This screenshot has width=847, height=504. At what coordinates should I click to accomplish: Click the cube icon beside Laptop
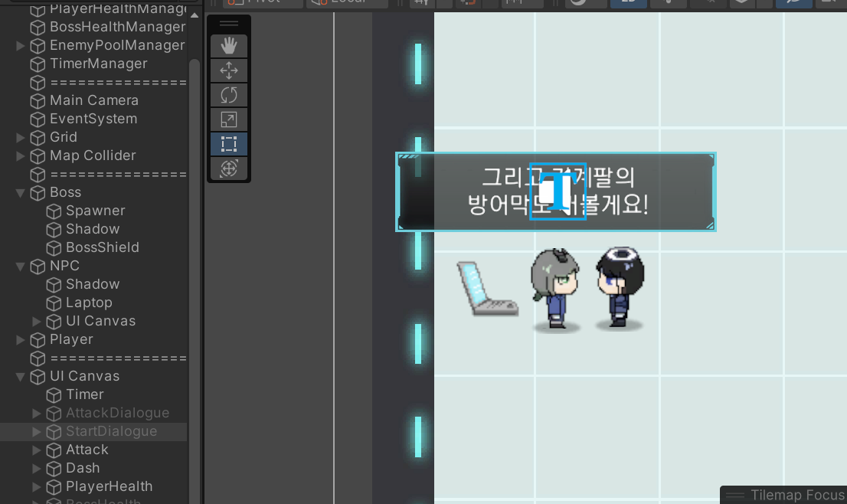click(x=54, y=303)
